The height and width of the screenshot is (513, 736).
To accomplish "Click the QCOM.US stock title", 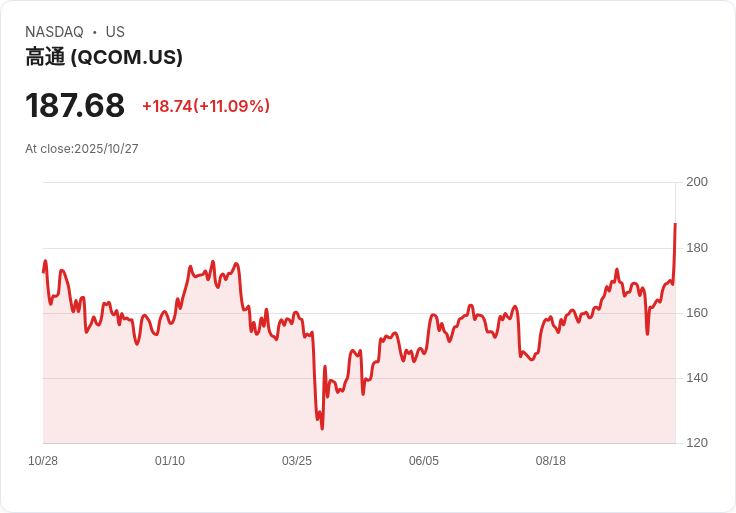I will (x=104, y=57).
